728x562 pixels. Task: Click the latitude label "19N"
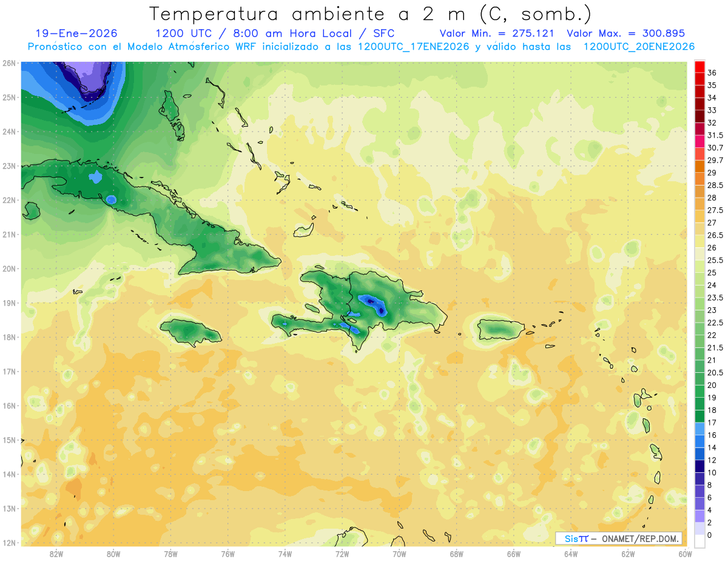(9, 303)
